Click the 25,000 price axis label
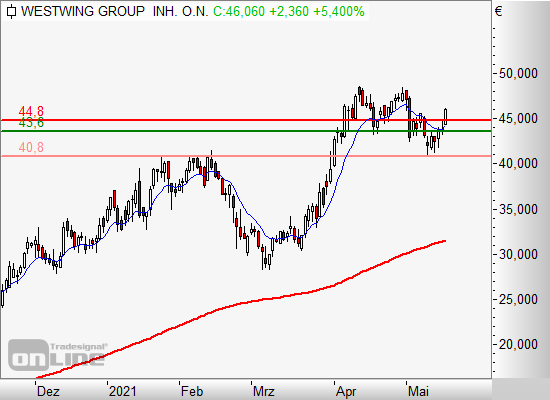Screen dimensions: 550x400 coord(518,299)
